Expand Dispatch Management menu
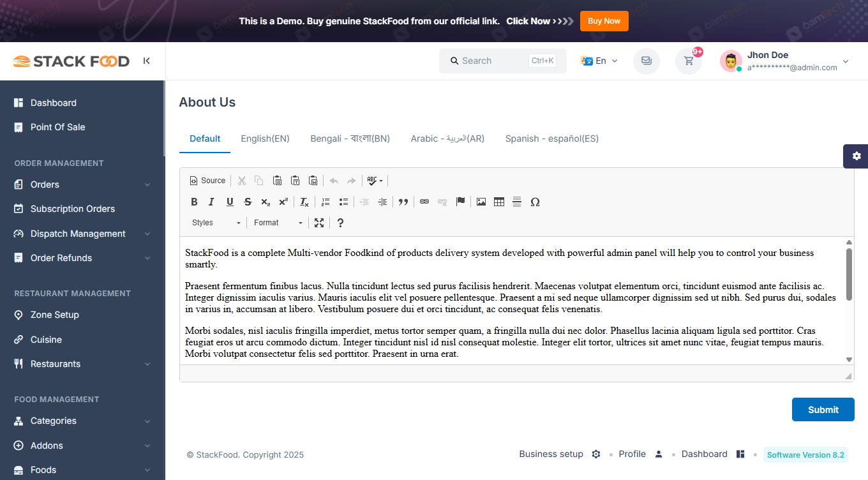868x480 pixels. 82,234
